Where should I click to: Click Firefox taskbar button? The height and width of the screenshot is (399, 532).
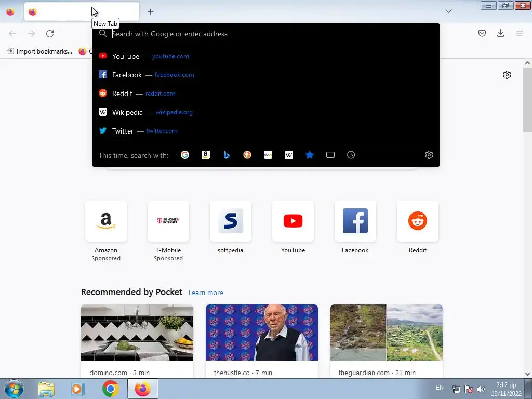pos(143,389)
